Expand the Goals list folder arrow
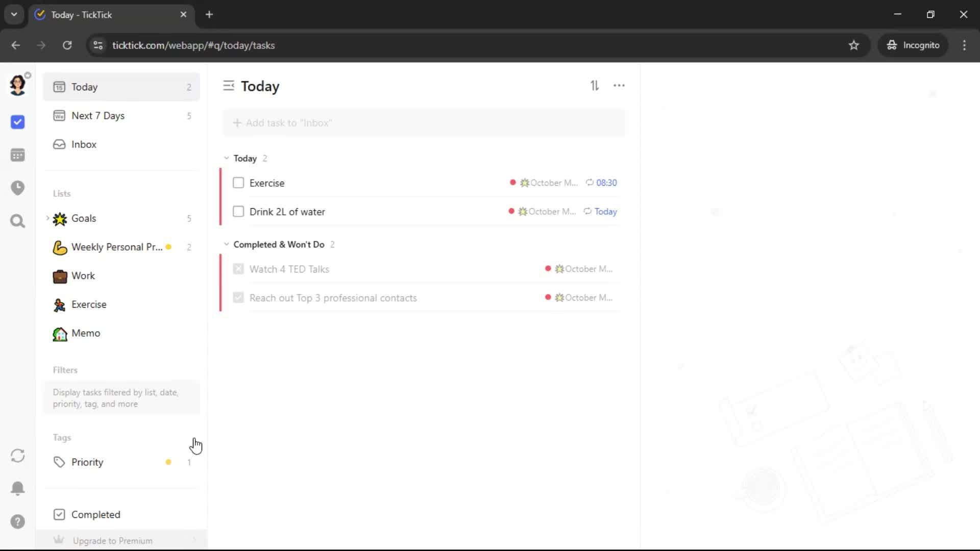The image size is (980, 551). (47, 218)
